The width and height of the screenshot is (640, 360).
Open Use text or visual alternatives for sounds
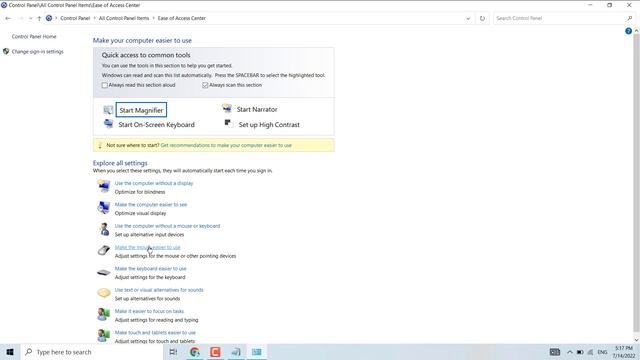pyautogui.click(x=159, y=290)
